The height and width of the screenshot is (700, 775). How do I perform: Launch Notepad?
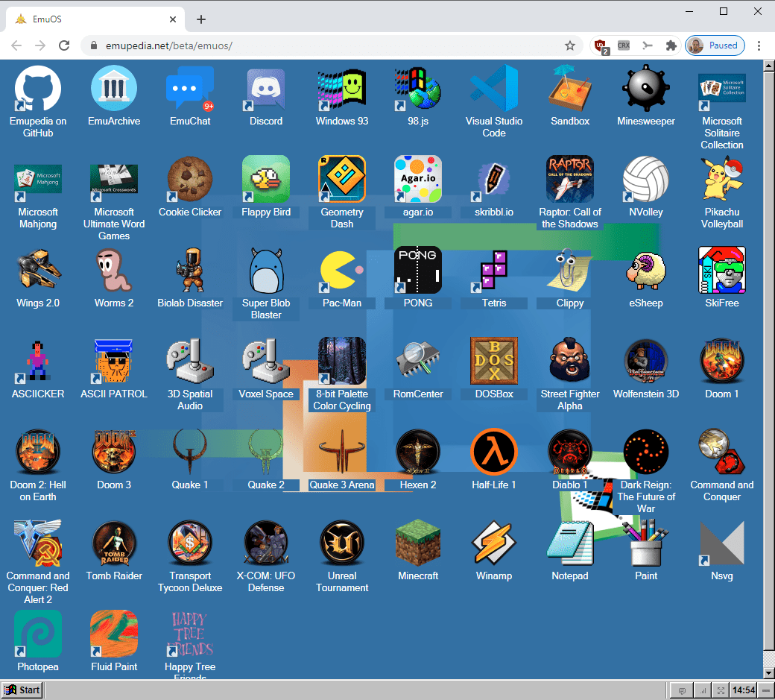[570, 543]
